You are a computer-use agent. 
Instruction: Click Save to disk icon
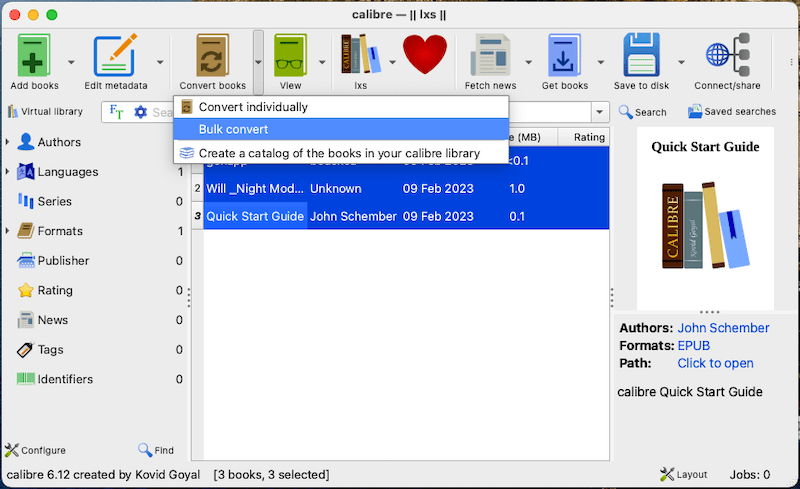[641, 55]
